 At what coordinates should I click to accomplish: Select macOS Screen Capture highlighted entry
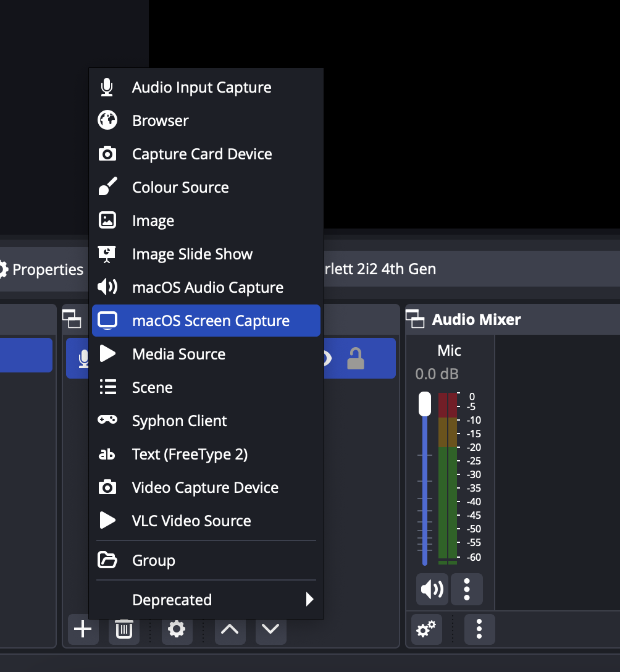206,321
